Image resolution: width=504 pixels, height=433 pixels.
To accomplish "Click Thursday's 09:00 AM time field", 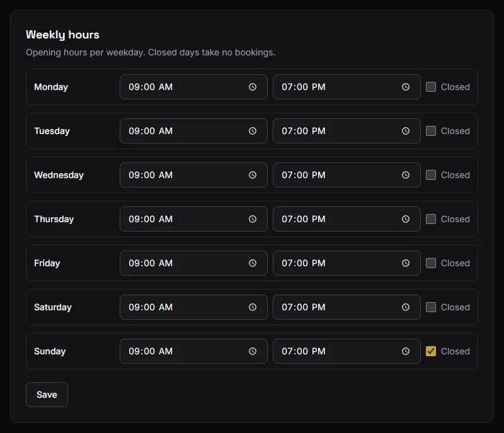I will pos(193,219).
